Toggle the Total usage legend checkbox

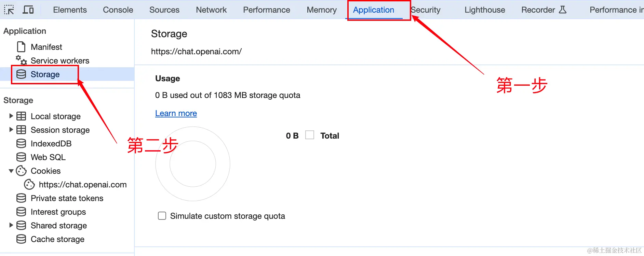click(x=310, y=135)
